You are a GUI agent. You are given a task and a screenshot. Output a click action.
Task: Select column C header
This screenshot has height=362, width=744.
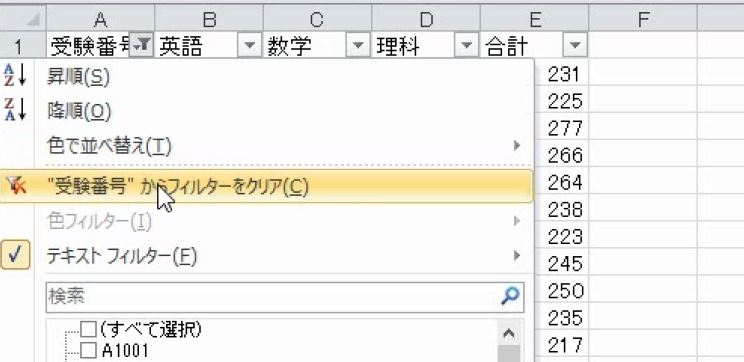click(317, 19)
